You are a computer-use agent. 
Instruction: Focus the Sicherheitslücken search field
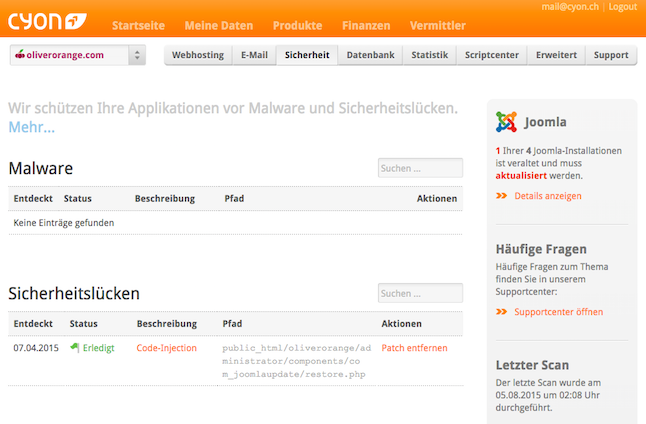[x=420, y=293]
